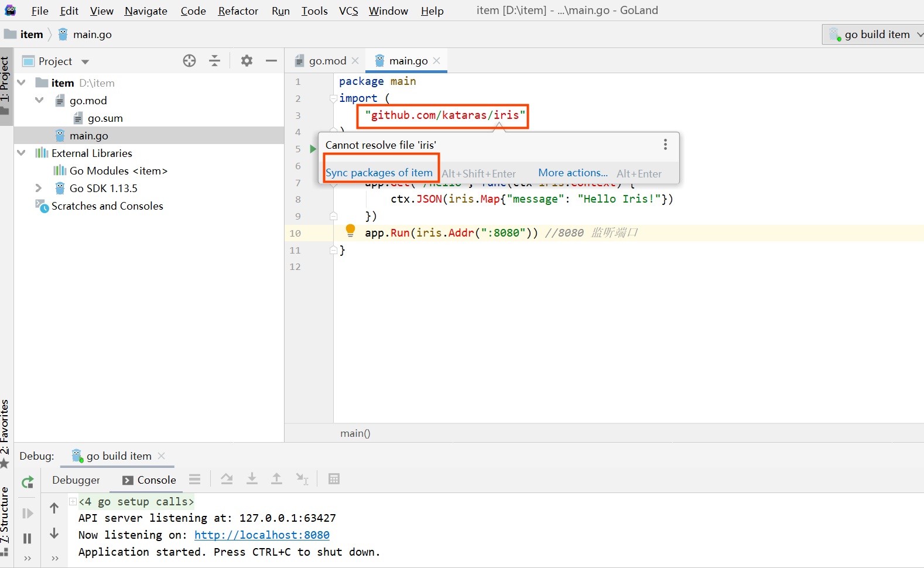Open the Code menu
Screen dimensions: 924x568
tap(193, 11)
